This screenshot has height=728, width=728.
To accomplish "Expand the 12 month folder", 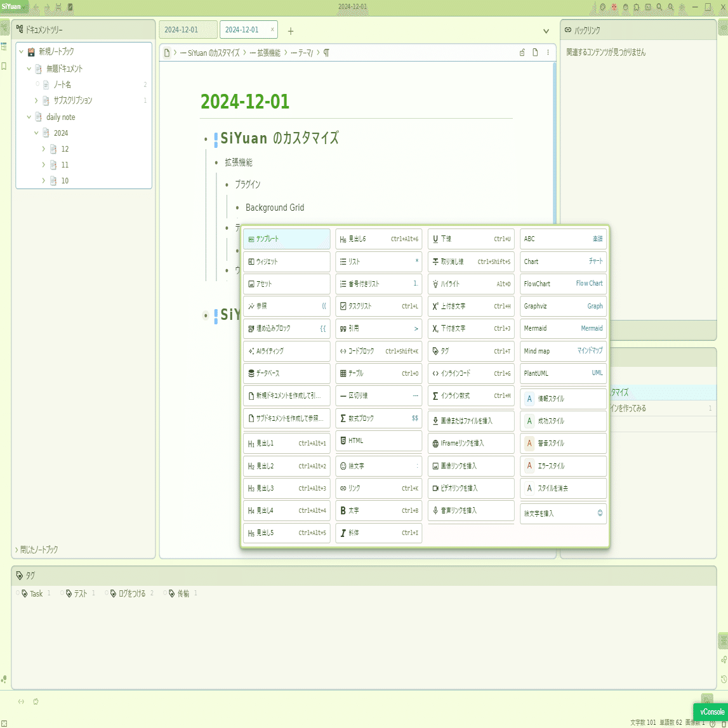I will coord(44,149).
